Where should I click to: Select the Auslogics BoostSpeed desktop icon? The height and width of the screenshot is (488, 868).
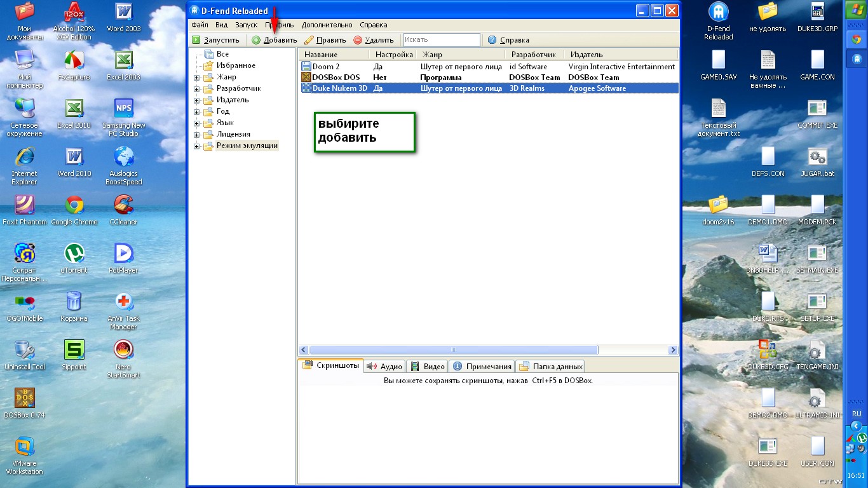[124, 166]
